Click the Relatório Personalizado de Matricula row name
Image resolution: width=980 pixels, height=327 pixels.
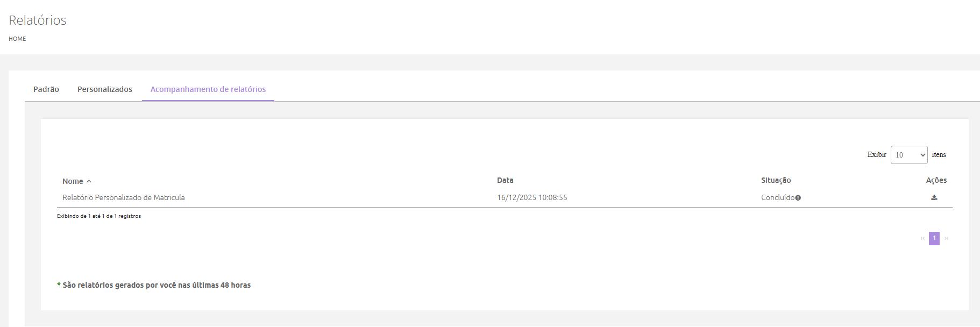[124, 197]
